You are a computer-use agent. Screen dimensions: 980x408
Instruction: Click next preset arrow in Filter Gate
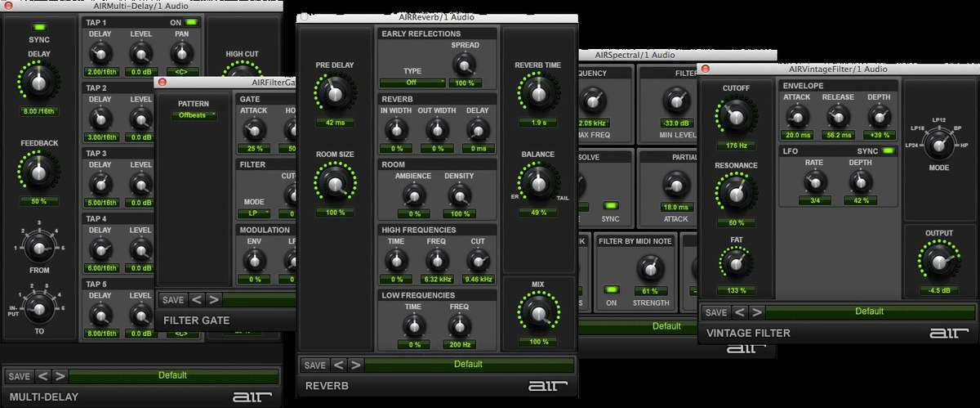[x=214, y=300]
